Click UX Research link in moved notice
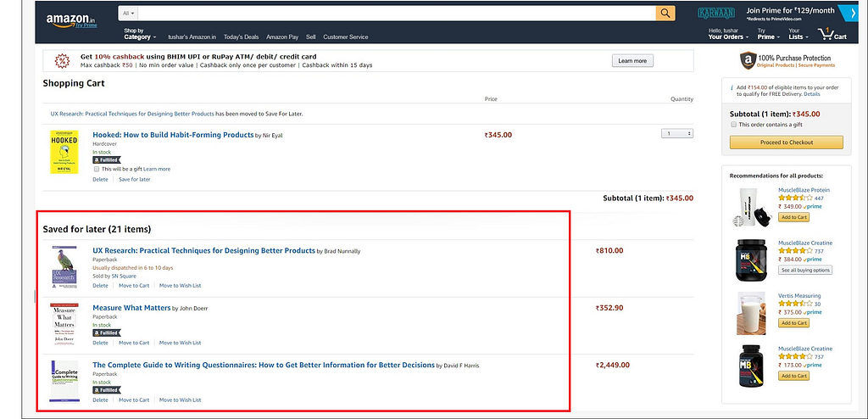The width and height of the screenshot is (868, 419). click(132, 114)
